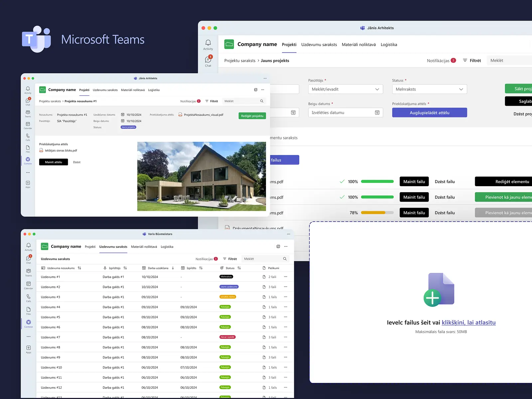The width and height of the screenshot is (532, 399).
Task: Open Calendar in project details window sidebar
Action: point(28,125)
